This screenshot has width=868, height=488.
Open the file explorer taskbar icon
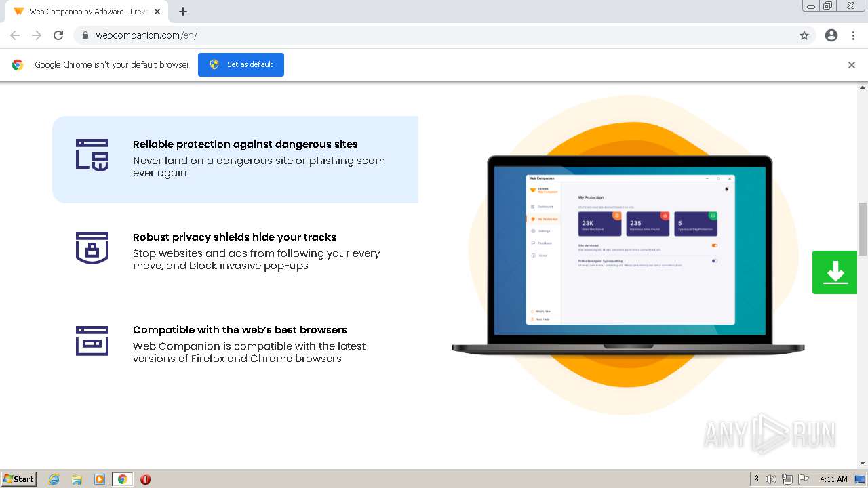pos(77,479)
